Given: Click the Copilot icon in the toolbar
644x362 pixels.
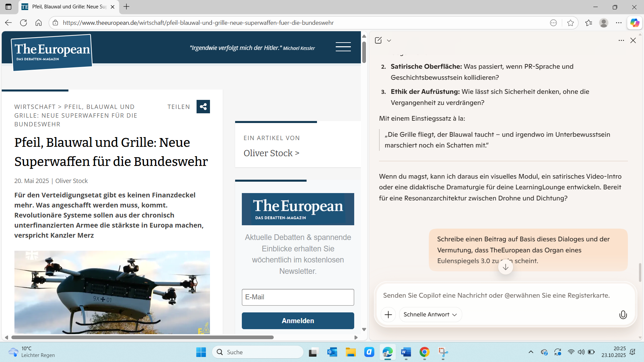Looking at the screenshot, I should point(634,23).
